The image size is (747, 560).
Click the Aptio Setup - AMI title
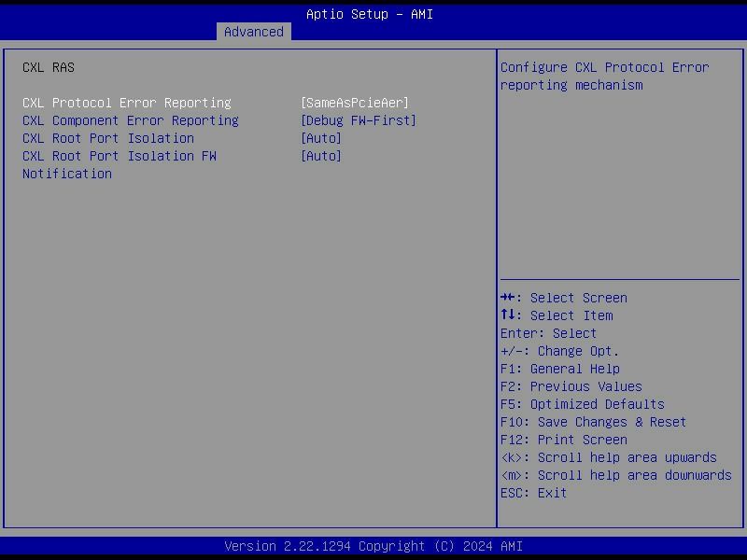[x=370, y=14]
